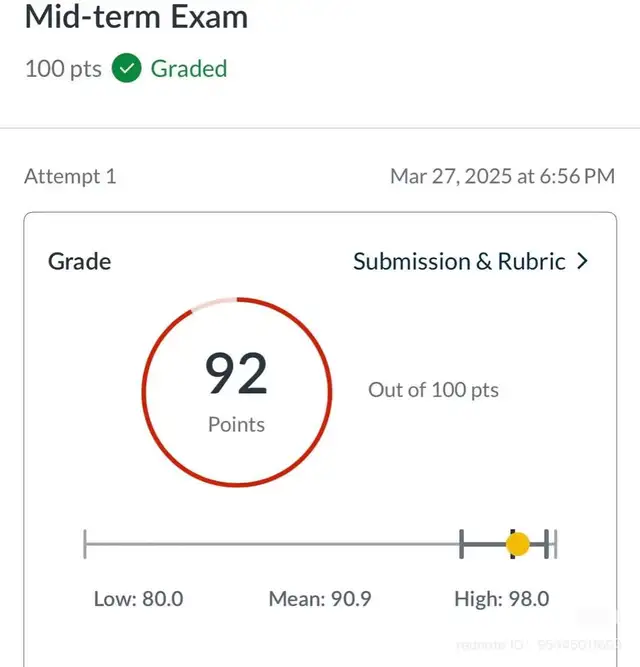Select the Mid-term Exam title
This screenshot has width=640, height=667.
pos(137,17)
